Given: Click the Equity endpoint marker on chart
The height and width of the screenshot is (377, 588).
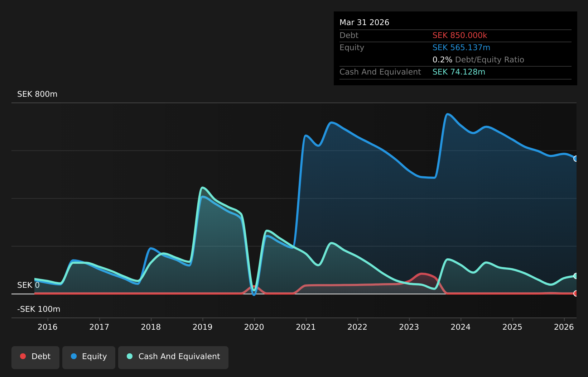Looking at the screenshot, I should (576, 159).
